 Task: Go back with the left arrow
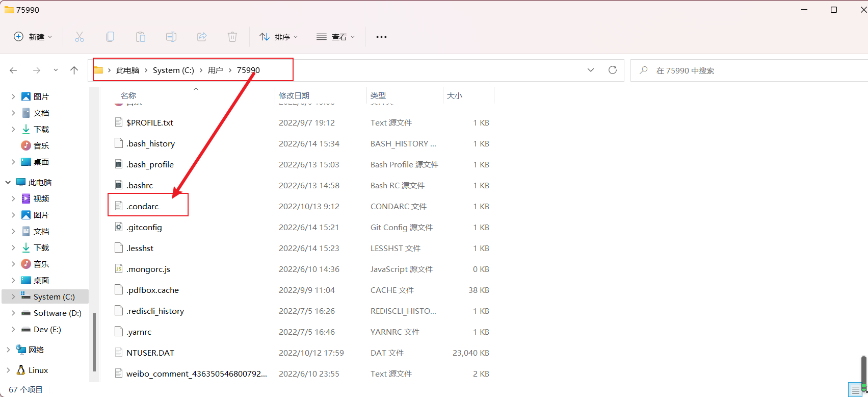click(13, 70)
